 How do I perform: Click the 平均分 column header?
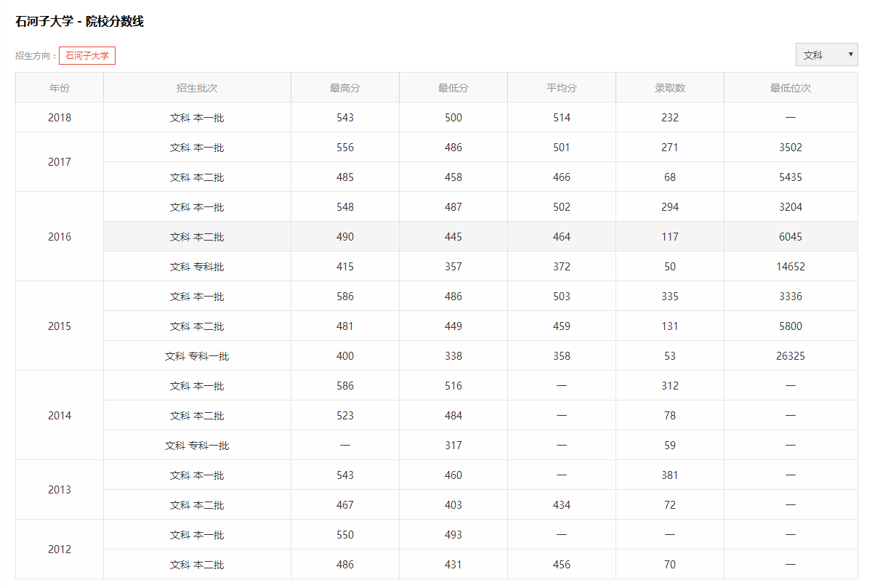(x=562, y=88)
